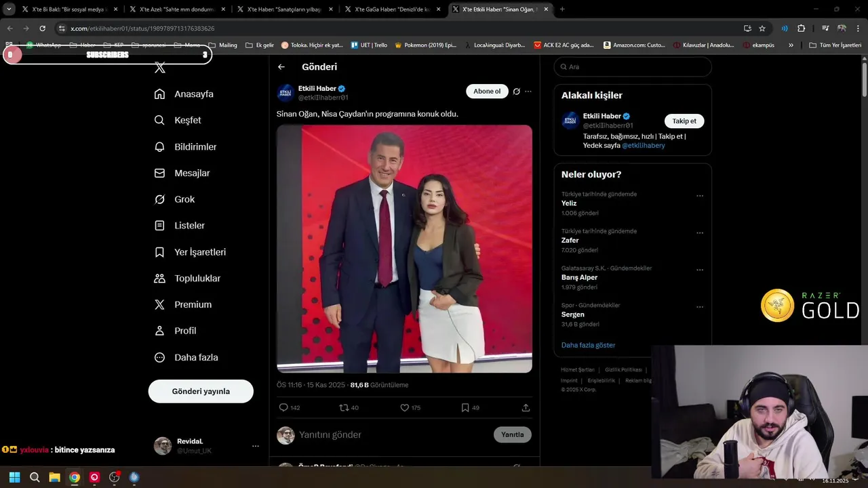
Task: Open the Sinan Oğan post photo
Action: click(x=404, y=249)
